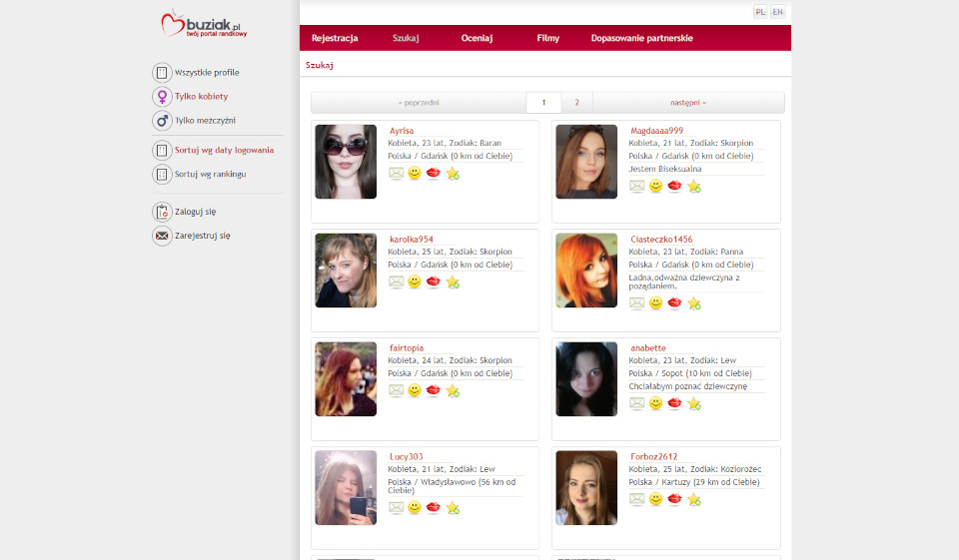
Task: Click the star icon for Ciasteczko1456
Action: [694, 303]
